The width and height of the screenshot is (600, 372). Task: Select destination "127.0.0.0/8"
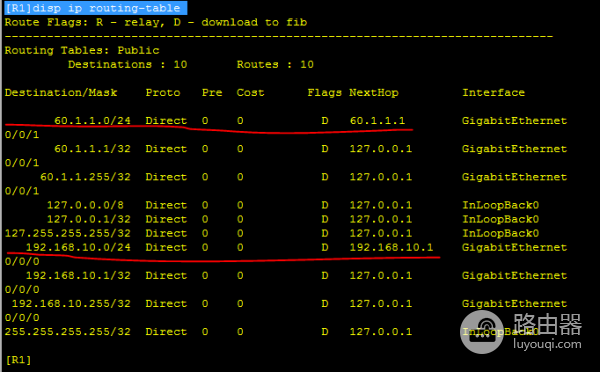(x=85, y=205)
